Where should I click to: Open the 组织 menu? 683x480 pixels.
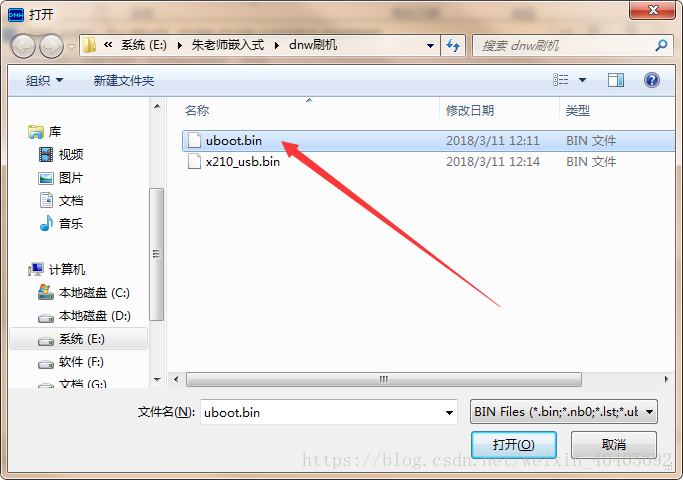[x=44, y=81]
